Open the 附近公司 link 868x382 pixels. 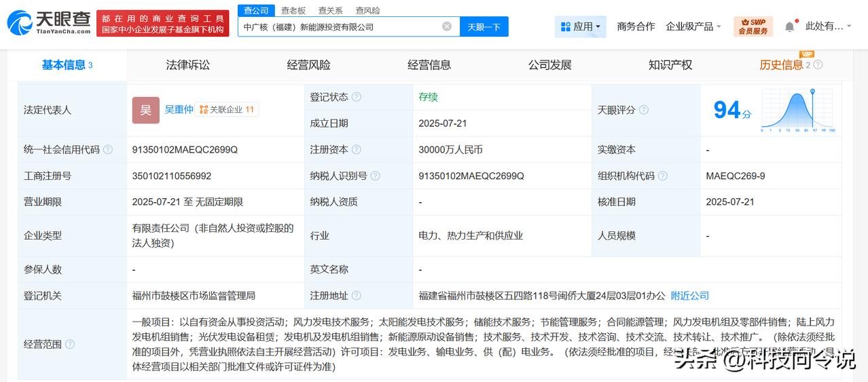coord(690,296)
